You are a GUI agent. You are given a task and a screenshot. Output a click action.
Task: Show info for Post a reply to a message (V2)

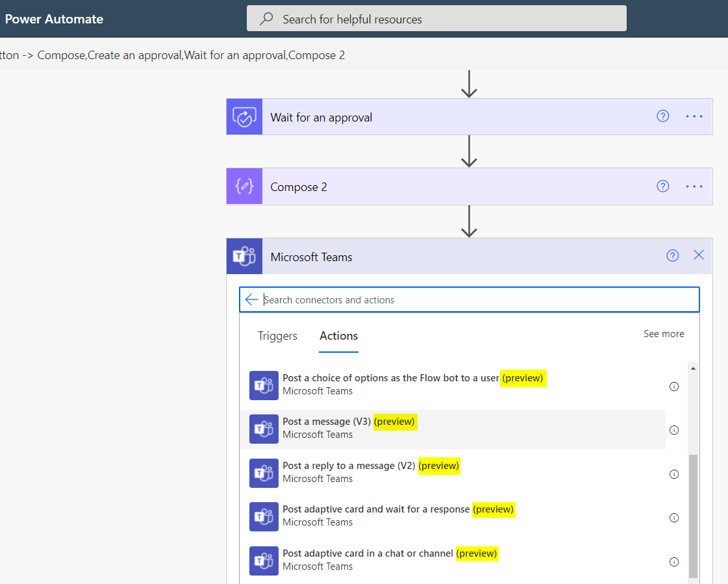pyautogui.click(x=673, y=474)
